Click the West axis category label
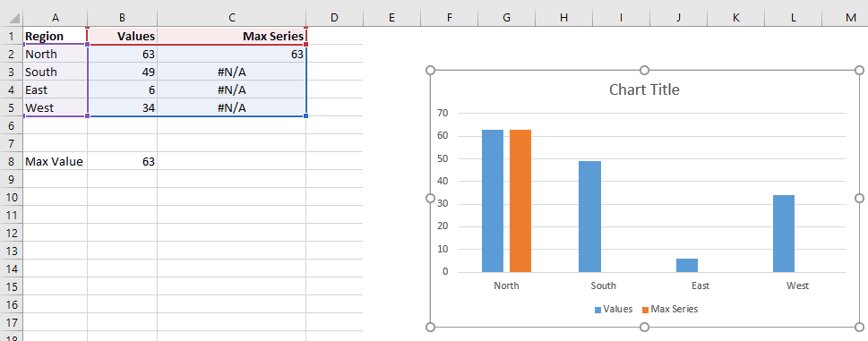The height and width of the screenshot is (341, 868). point(798,286)
